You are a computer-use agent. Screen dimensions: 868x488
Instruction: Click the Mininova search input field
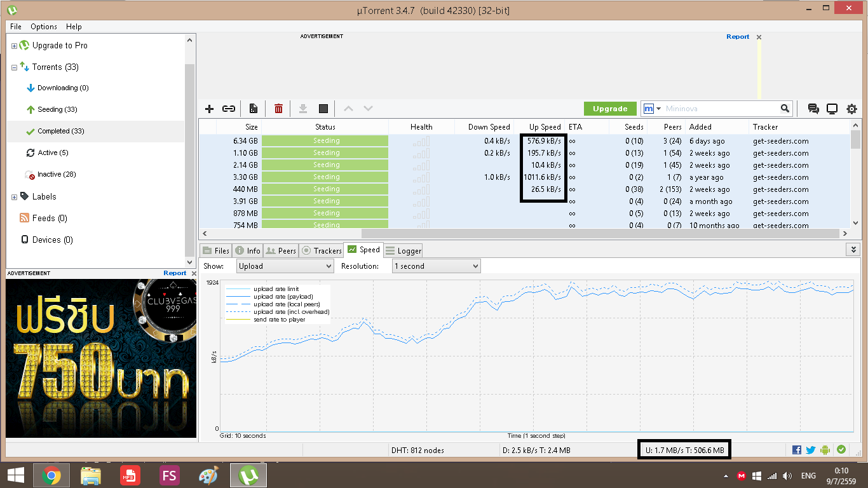point(721,109)
